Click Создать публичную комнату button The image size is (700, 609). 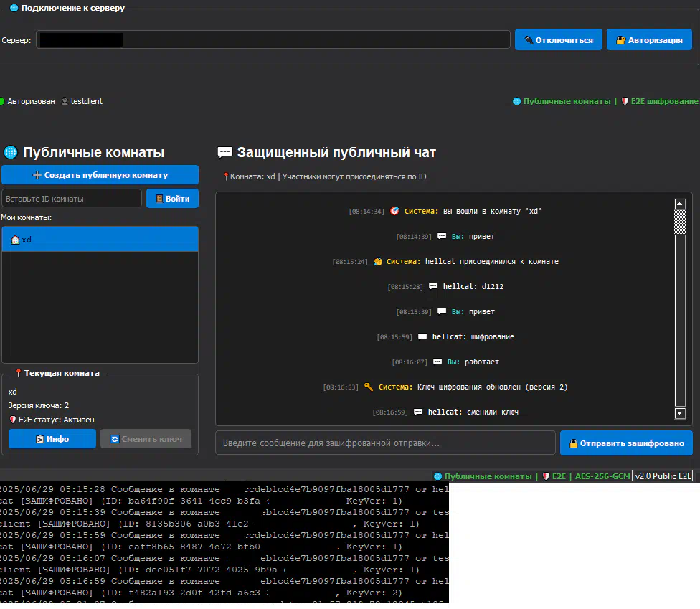[x=100, y=175]
